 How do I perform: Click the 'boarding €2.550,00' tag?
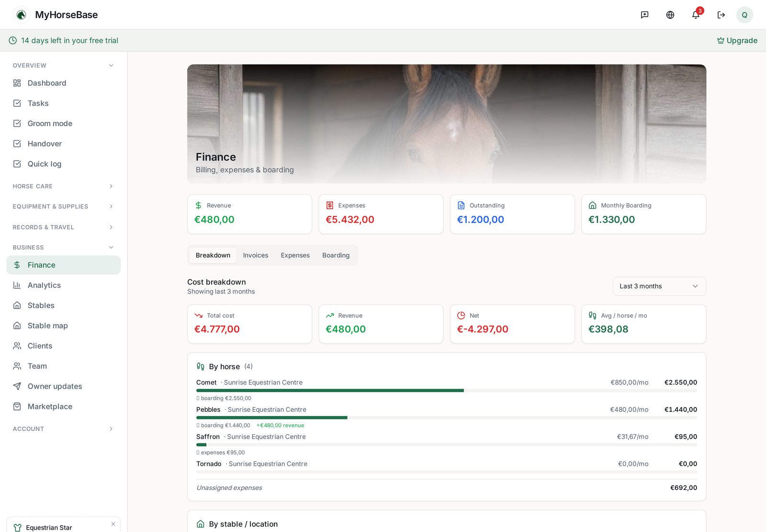pos(224,398)
